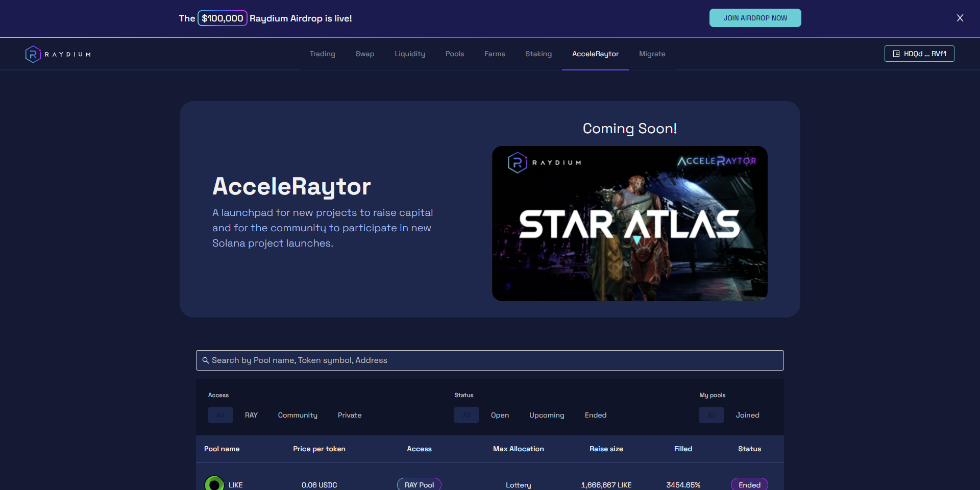
Task: Join the airdrop now
Action: click(755, 18)
